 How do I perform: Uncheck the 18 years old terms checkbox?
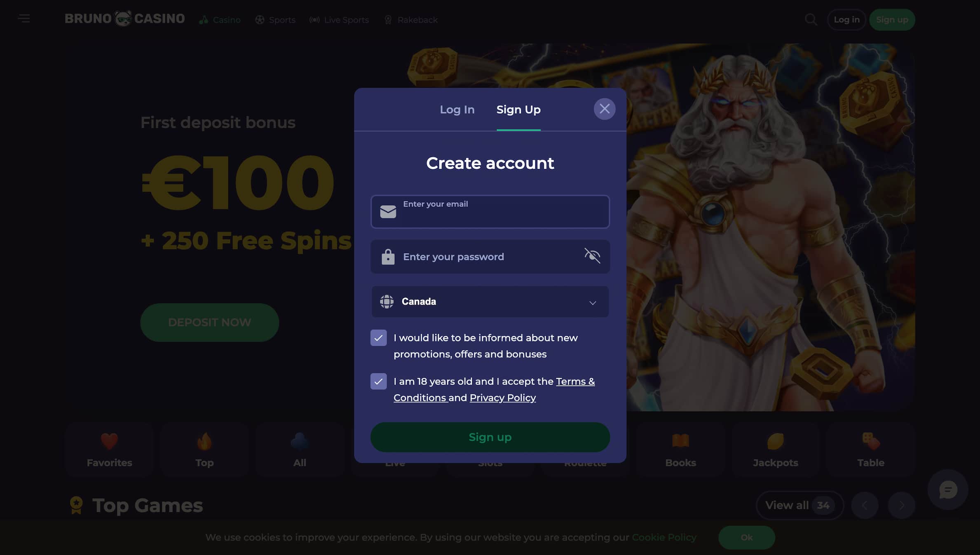(x=378, y=382)
